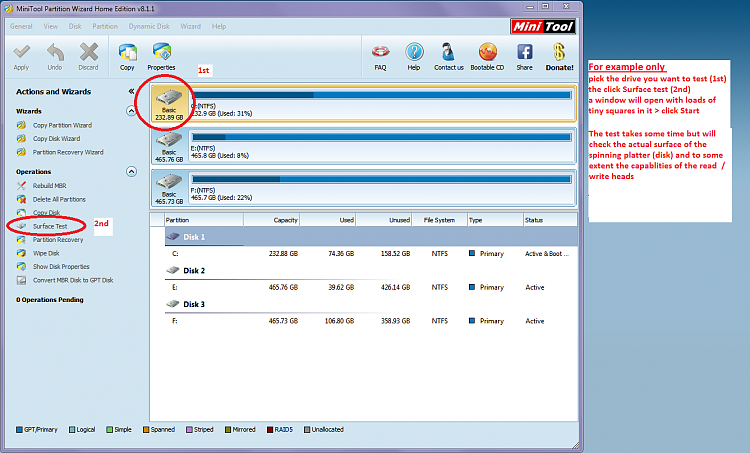Screen dimensions: 750x453
Task: Click Convert MBR Disk to GPT Disk
Action: click(x=73, y=280)
